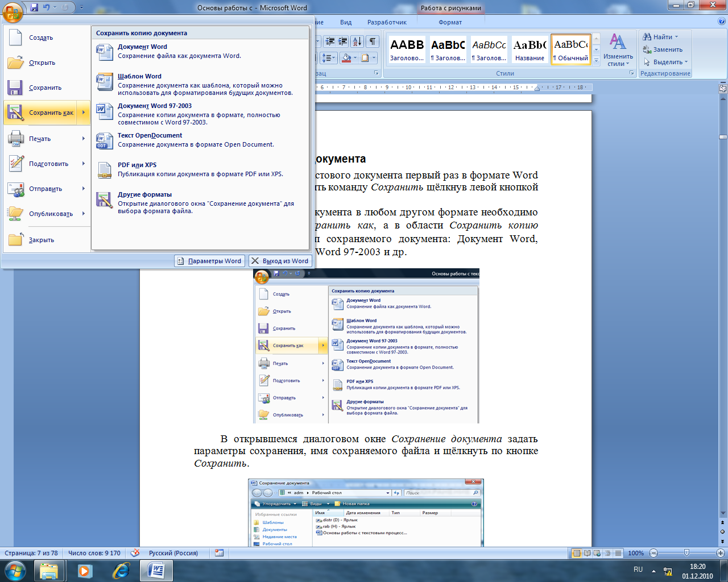The height and width of the screenshot is (582, 728).
Task: Select Текст OpenDocument save format
Action: 200,140
